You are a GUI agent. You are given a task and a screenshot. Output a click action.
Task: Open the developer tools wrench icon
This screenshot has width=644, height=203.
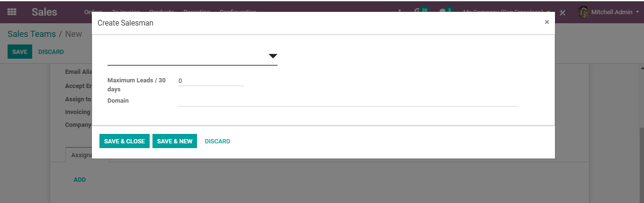[x=563, y=13]
